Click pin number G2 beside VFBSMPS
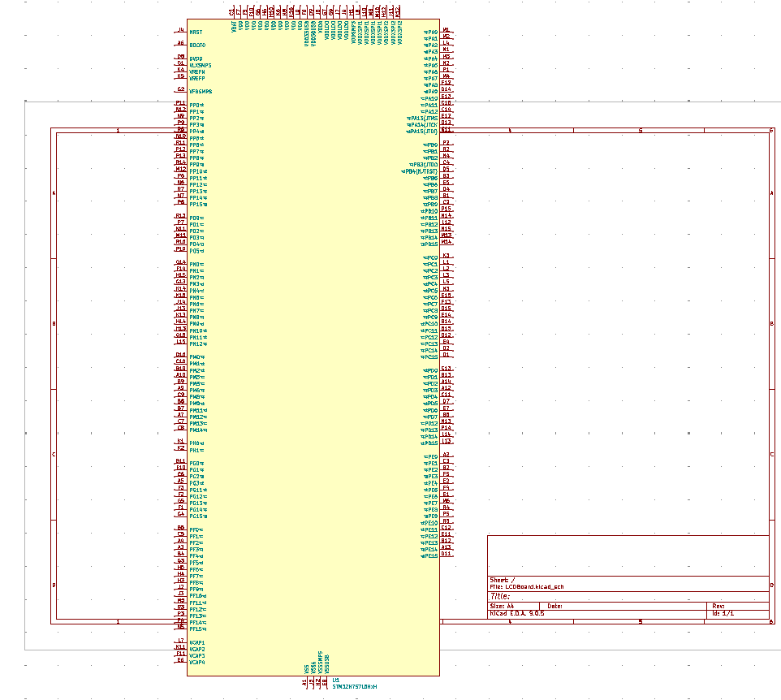 click(x=181, y=89)
